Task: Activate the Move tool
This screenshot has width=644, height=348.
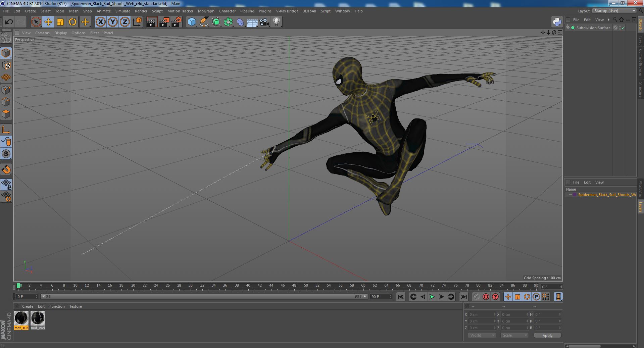Action: tap(48, 22)
